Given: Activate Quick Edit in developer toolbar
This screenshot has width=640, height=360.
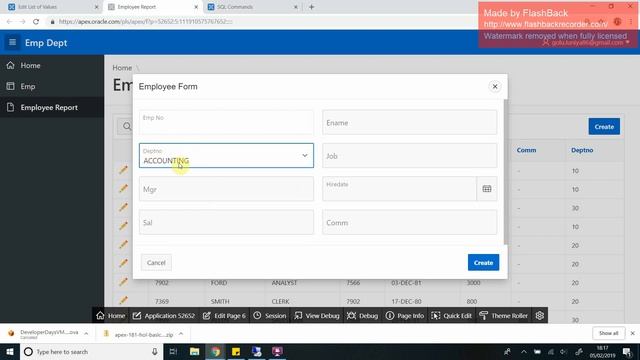Looking at the screenshot, I should (451, 316).
